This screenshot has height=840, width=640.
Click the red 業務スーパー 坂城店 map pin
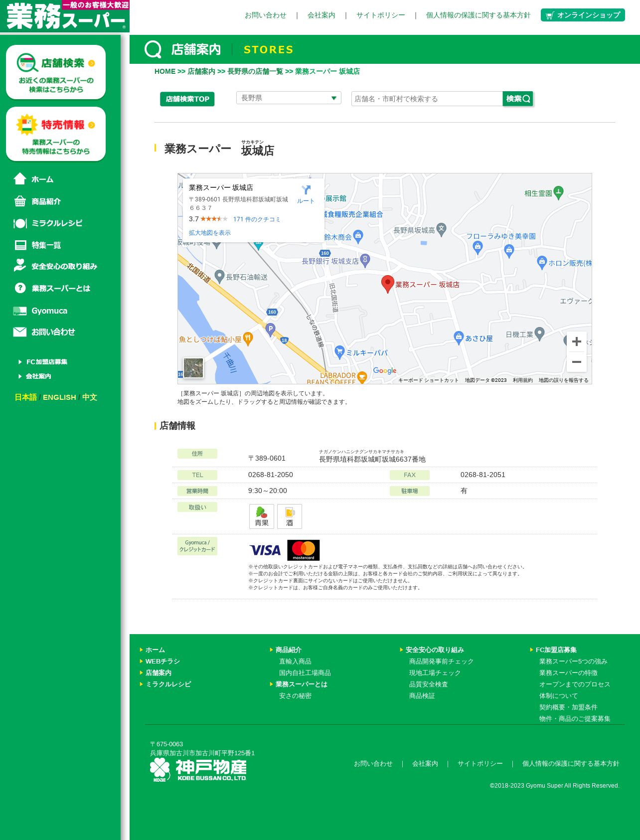pos(387,283)
